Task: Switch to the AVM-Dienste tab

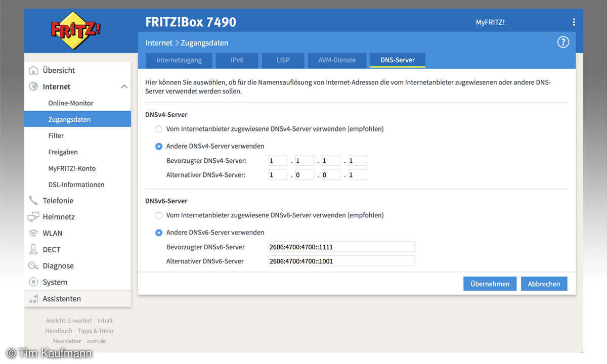Action: point(337,60)
